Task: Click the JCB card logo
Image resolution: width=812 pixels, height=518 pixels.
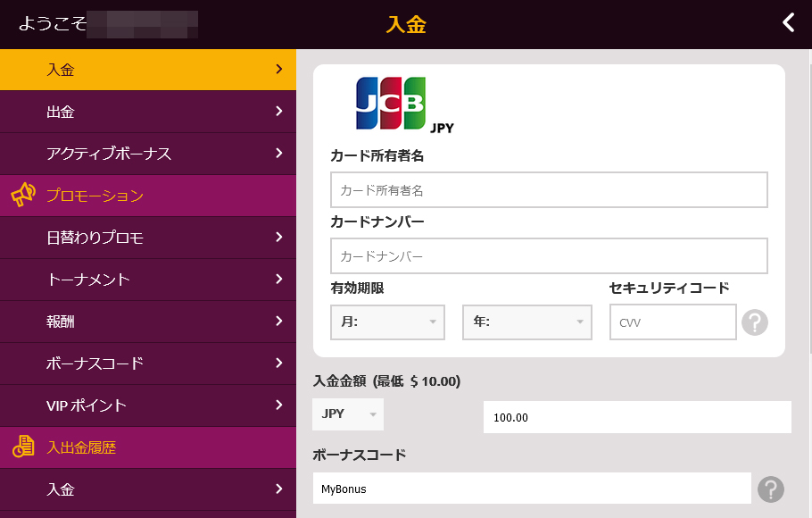Action: [x=391, y=104]
